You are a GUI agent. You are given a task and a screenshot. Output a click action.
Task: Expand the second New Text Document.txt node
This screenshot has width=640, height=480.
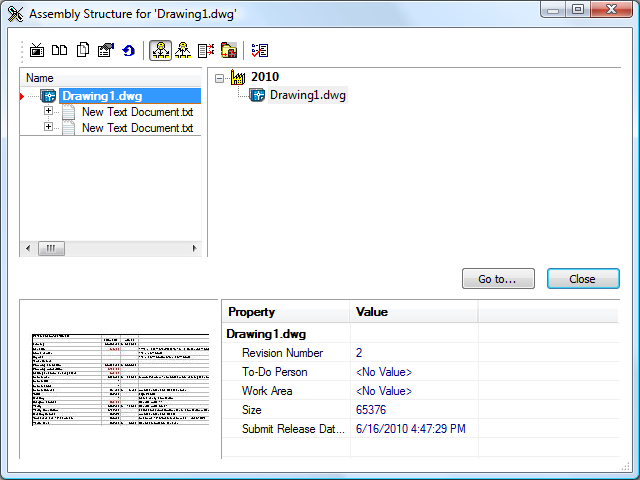click(48, 128)
